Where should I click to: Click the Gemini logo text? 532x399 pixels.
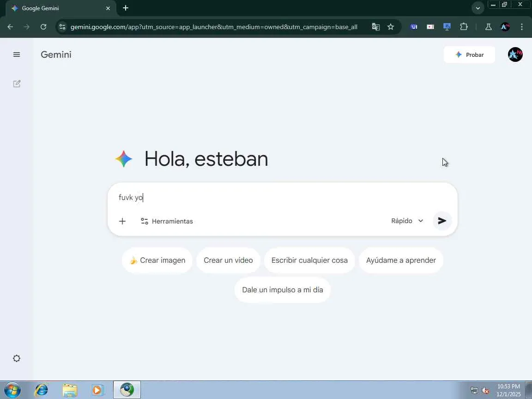coord(56,54)
